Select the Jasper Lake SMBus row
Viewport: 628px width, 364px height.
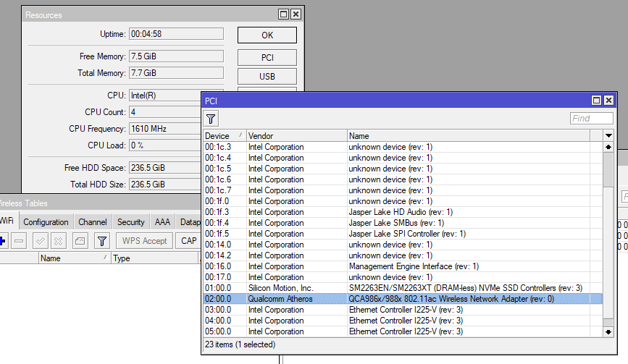(403, 223)
